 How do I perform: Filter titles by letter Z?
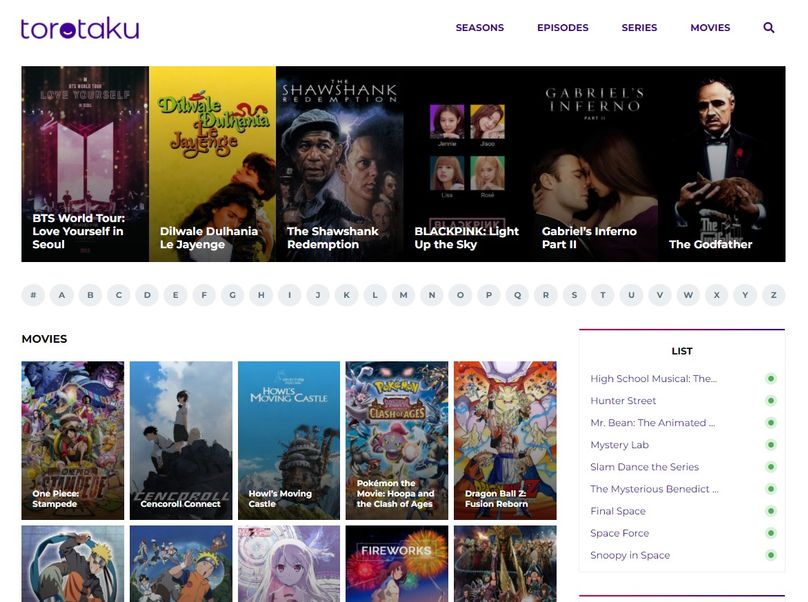point(773,295)
